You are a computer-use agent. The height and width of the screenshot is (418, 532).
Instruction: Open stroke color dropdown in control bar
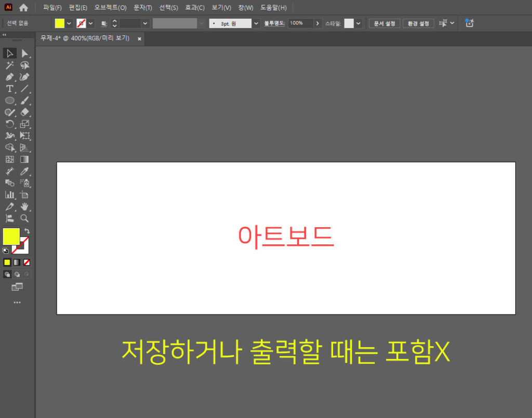point(90,23)
